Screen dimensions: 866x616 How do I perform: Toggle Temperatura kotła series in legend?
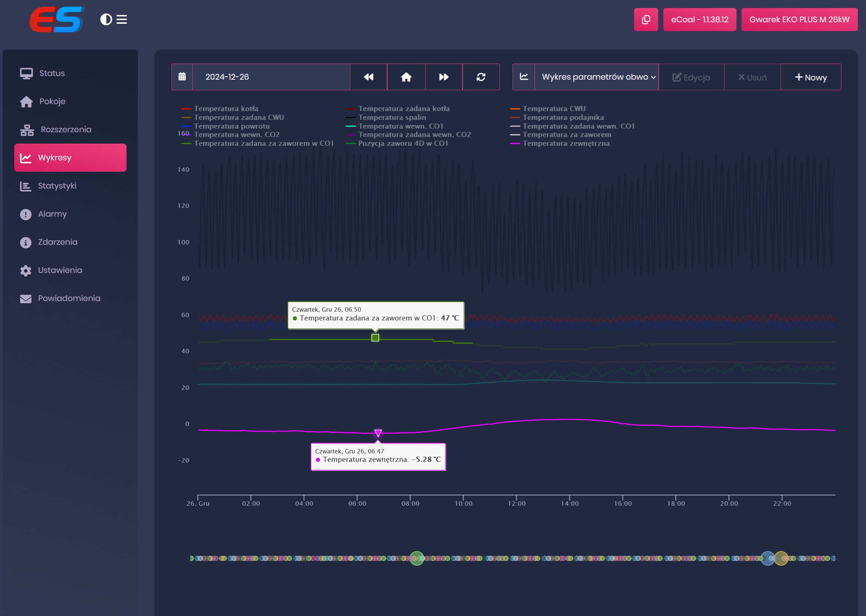(x=226, y=109)
